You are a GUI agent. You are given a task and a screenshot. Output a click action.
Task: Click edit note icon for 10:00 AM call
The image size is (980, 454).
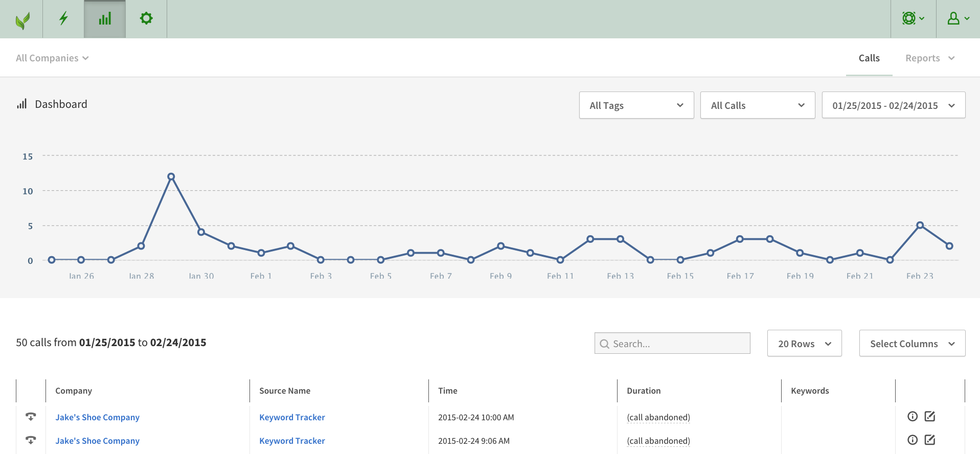point(930,416)
